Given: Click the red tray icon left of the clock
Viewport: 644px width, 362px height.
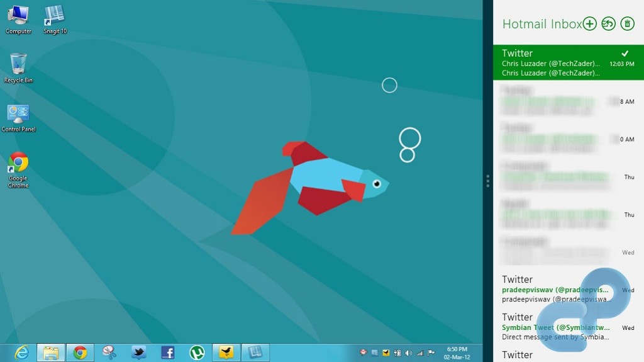Looking at the screenshot, I should click(x=363, y=352).
